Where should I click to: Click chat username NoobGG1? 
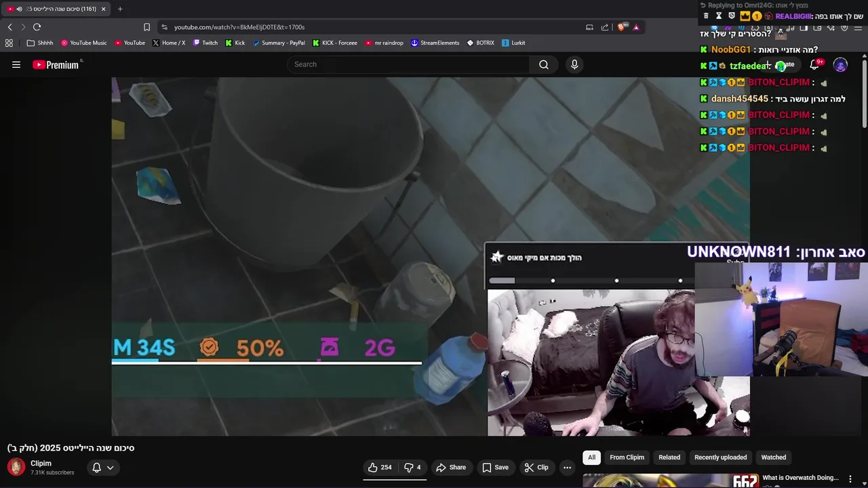(x=730, y=49)
